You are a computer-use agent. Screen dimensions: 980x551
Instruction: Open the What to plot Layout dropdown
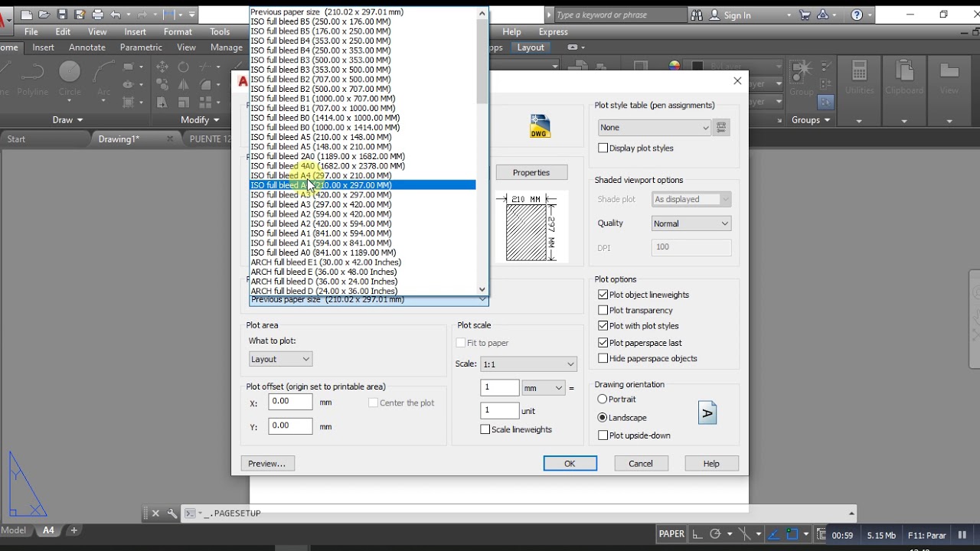(x=280, y=359)
